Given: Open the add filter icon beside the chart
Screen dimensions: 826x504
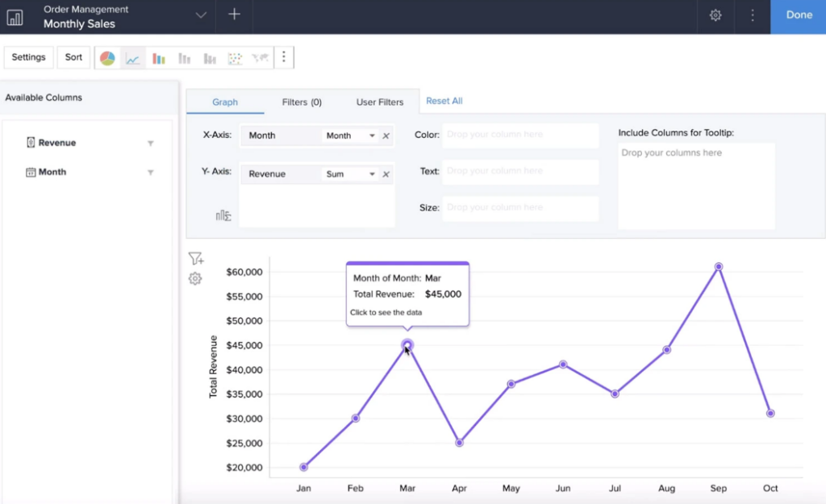Looking at the screenshot, I should tap(195, 258).
